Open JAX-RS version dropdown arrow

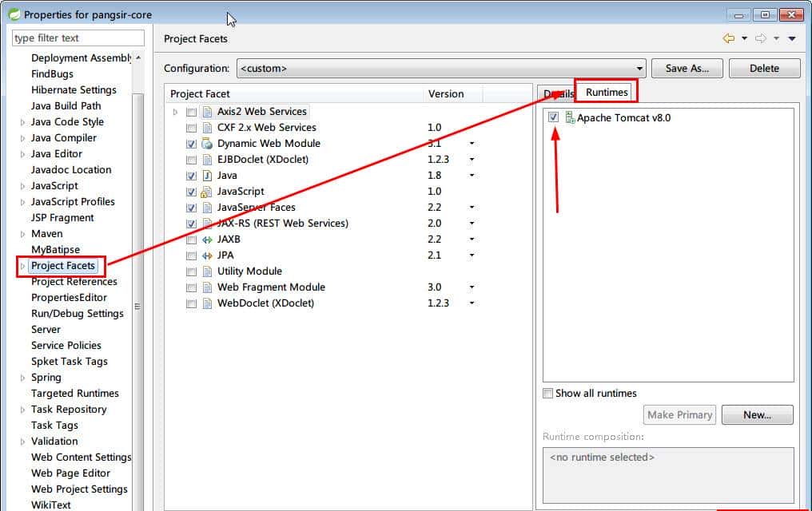[472, 223]
